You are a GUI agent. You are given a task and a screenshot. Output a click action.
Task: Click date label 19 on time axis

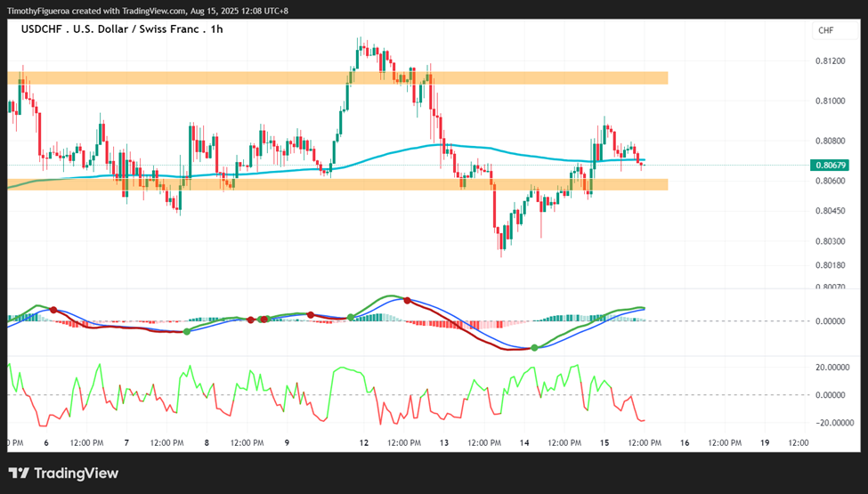765,442
